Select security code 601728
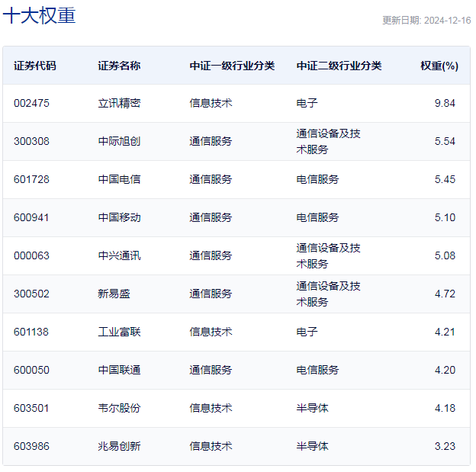Viewport: 476px width, 472px height. pyautogui.click(x=31, y=179)
